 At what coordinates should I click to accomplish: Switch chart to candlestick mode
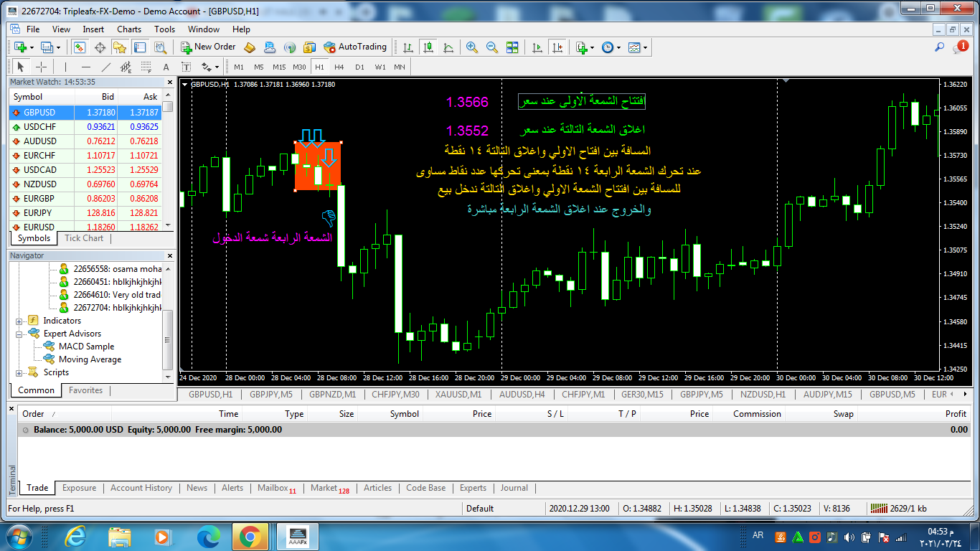pyautogui.click(x=428, y=47)
